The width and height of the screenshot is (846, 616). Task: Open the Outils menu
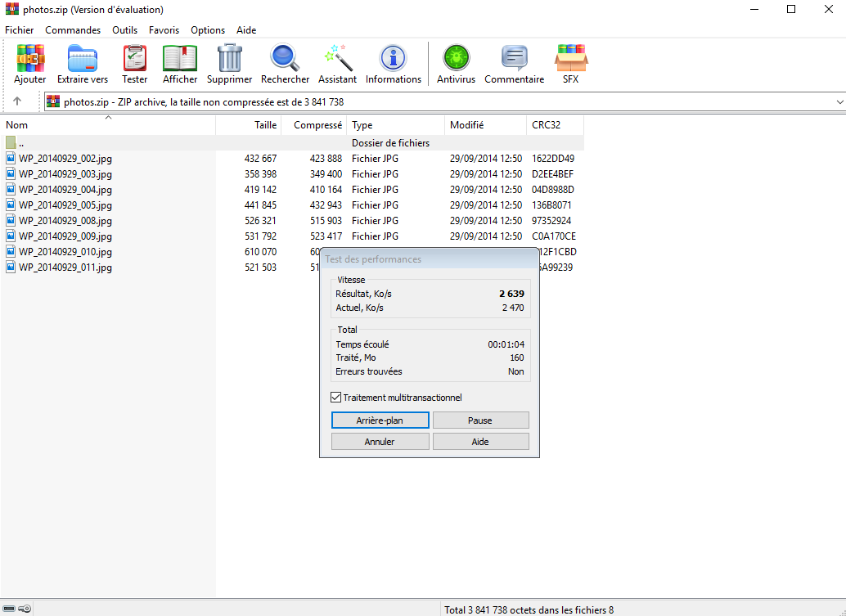125,30
